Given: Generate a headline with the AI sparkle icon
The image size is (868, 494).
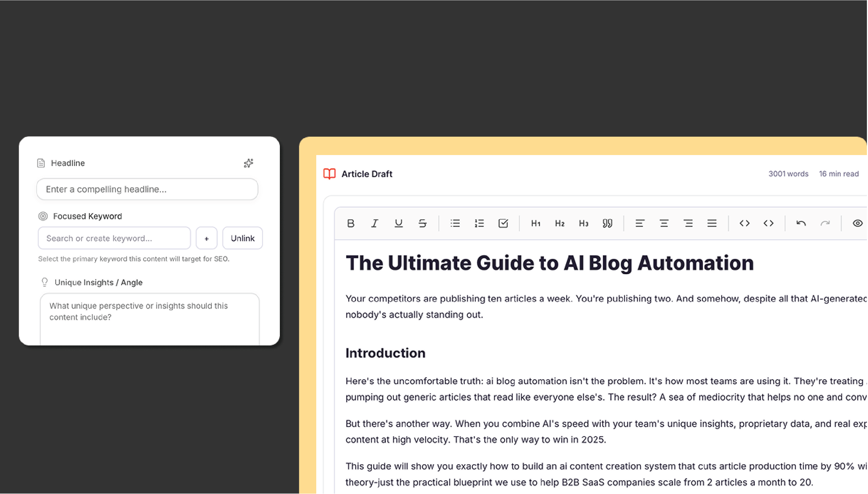Looking at the screenshot, I should tap(248, 163).
